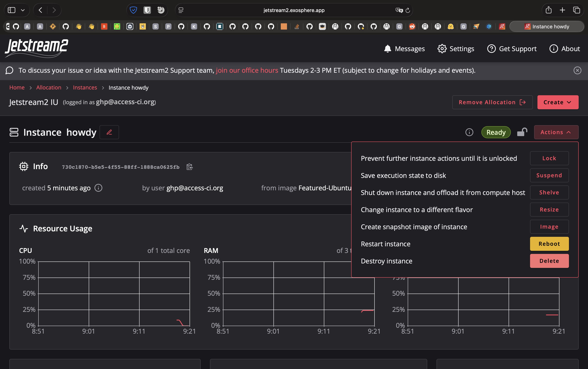Expand the Create dropdown
The image size is (588, 369).
[558, 102]
